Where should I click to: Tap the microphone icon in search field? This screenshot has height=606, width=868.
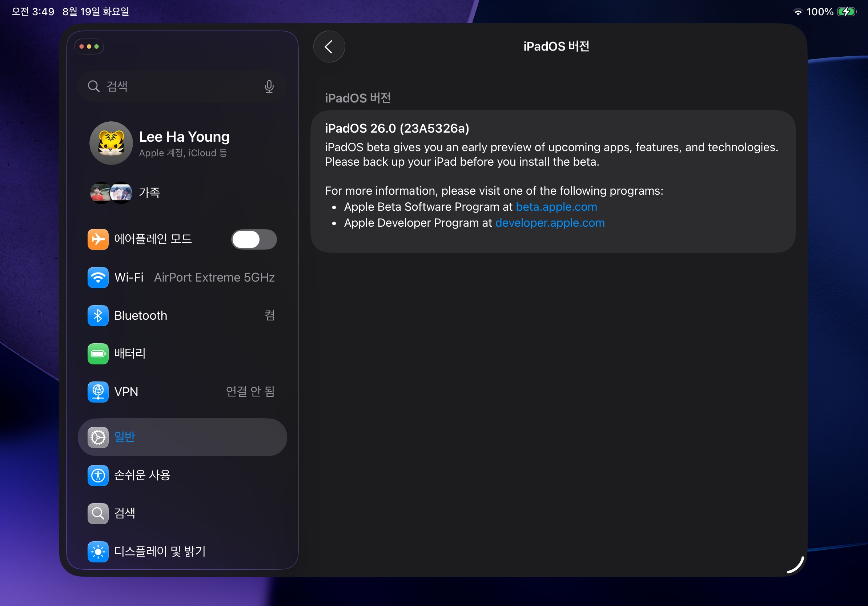269,86
